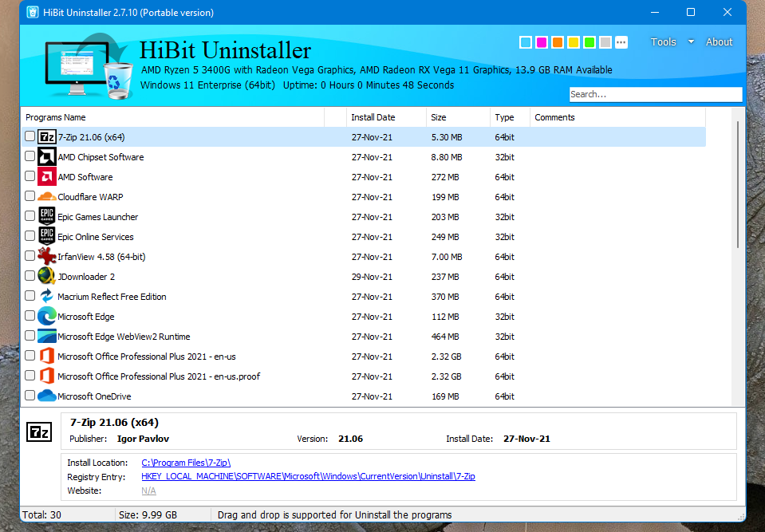
Task: Choose the yellow color theme swatch
Action: pyautogui.click(x=574, y=42)
